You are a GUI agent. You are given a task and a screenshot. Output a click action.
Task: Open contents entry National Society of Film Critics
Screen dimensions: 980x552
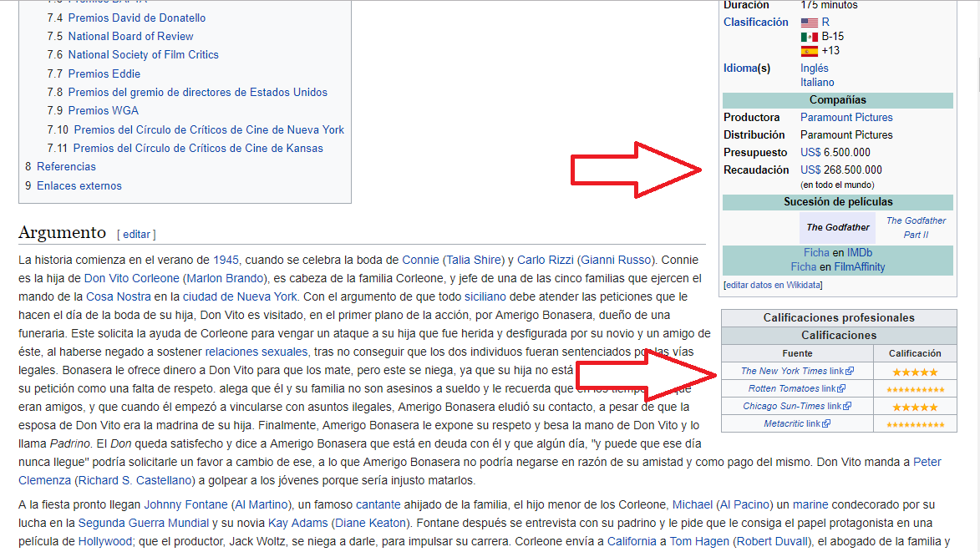143,55
